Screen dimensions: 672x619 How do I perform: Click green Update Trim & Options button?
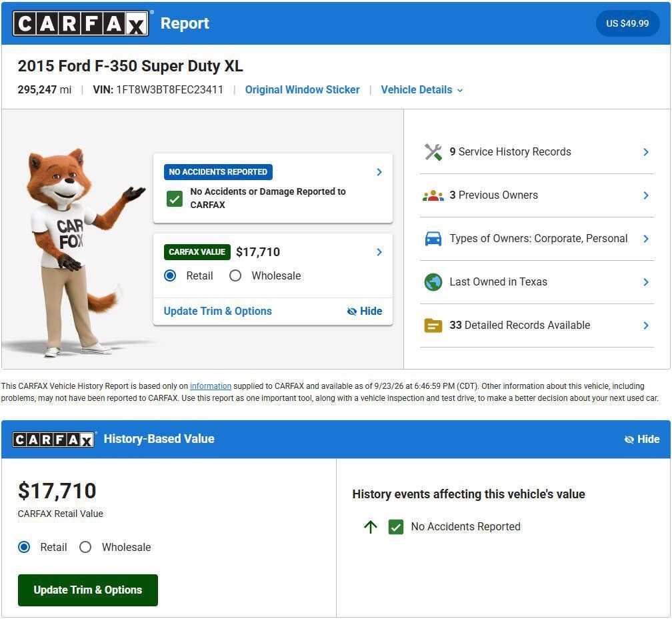pyautogui.click(x=88, y=590)
